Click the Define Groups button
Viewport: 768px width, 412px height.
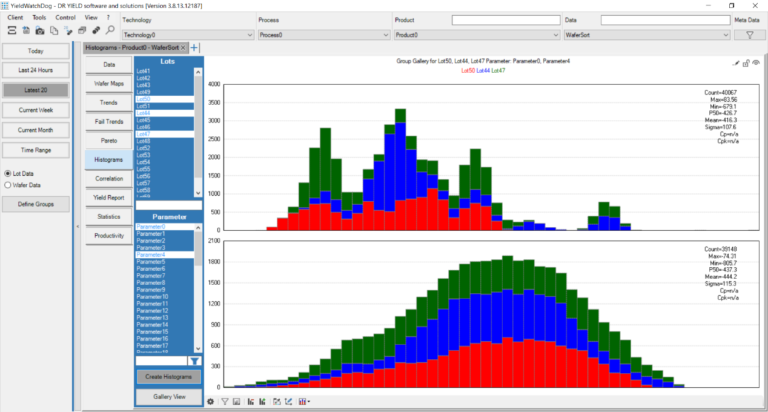pos(36,204)
